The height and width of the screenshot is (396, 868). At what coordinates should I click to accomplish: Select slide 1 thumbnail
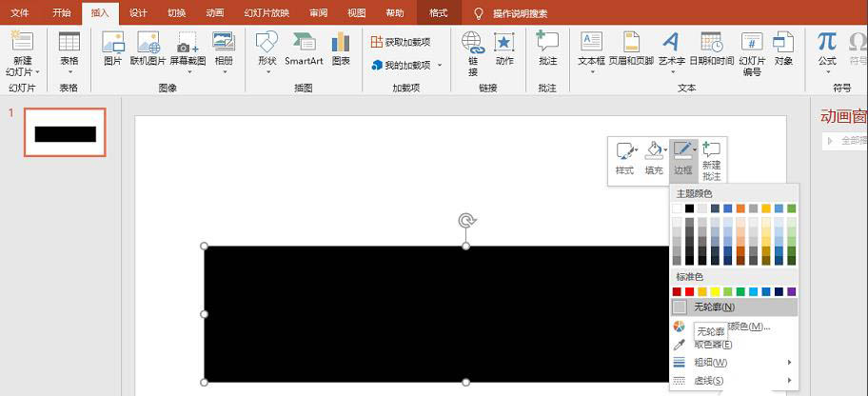tap(65, 133)
